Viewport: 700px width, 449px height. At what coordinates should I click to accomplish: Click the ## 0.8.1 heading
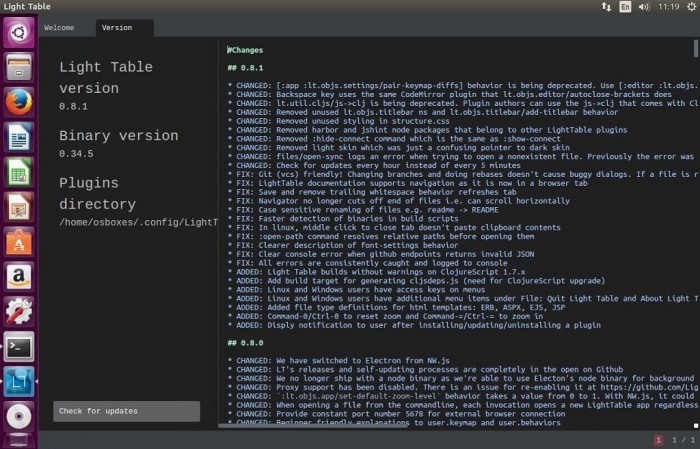click(245, 68)
